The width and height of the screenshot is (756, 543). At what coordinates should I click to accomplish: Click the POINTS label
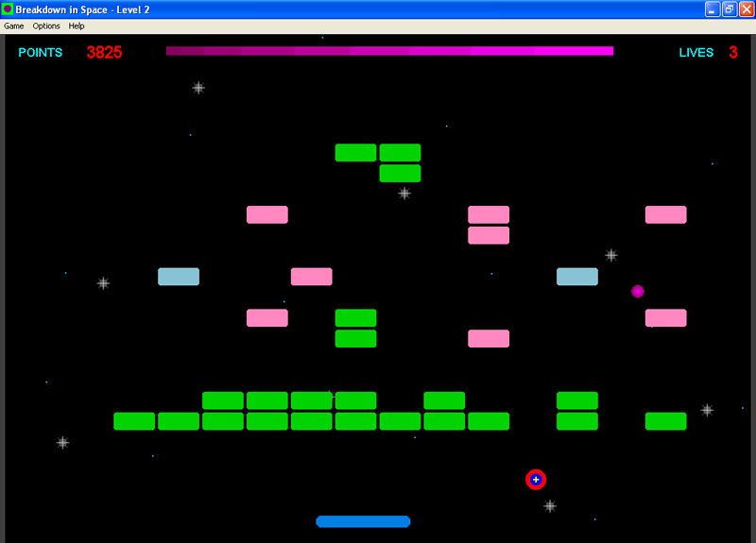(41, 53)
